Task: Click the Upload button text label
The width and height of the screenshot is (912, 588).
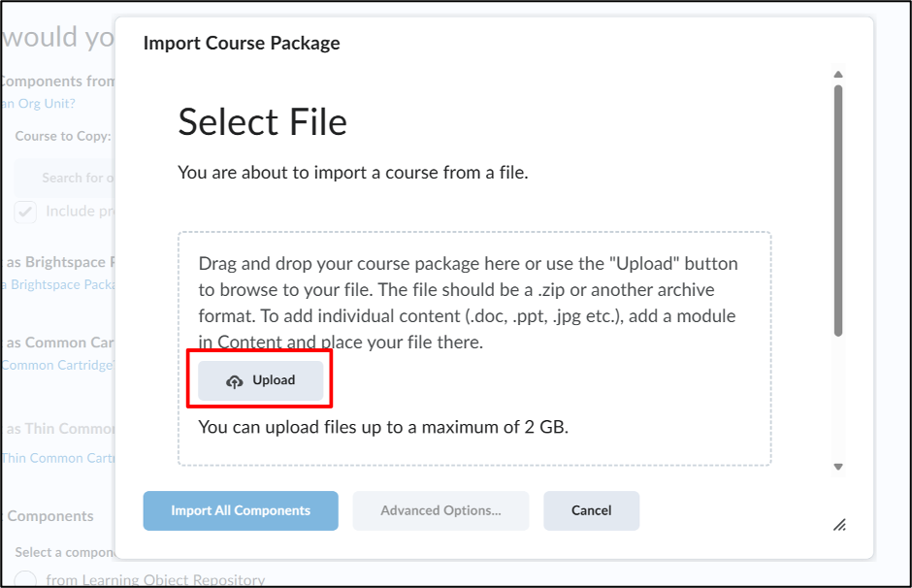Action: click(x=274, y=380)
